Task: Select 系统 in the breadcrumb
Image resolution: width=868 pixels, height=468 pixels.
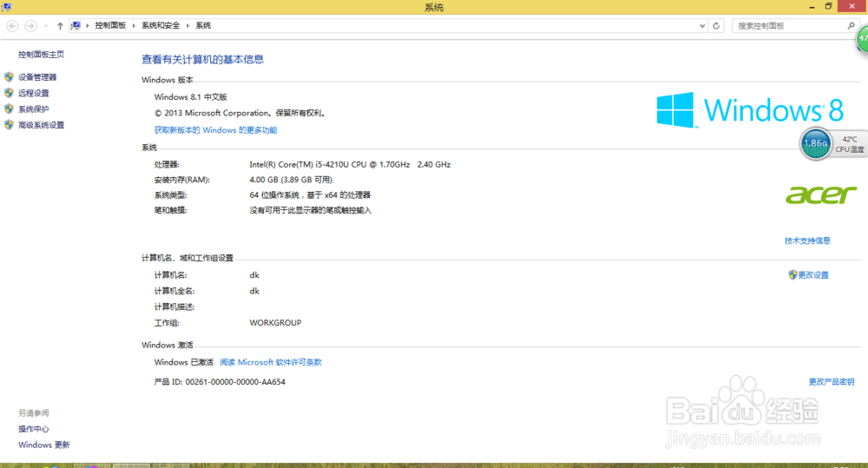Action: pos(203,25)
